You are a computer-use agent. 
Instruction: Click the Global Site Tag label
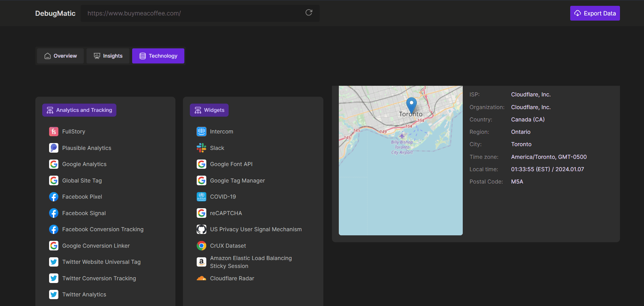(82, 180)
